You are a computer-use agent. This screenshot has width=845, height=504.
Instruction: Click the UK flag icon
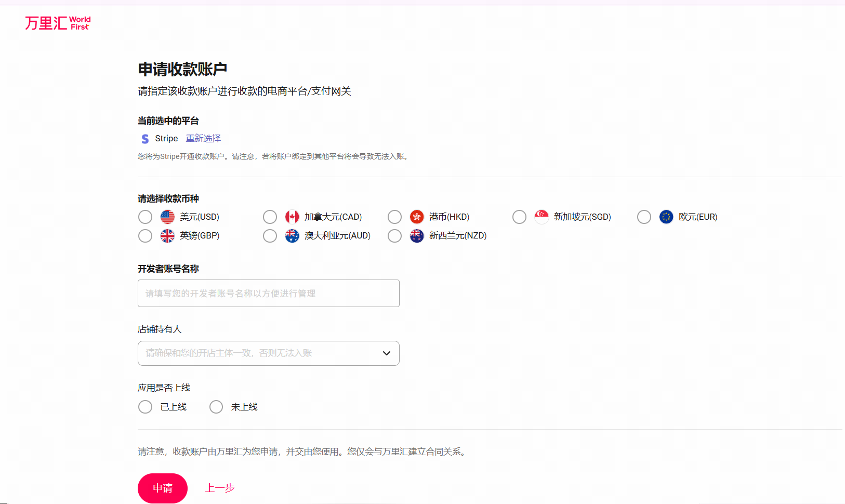pos(167,236)
